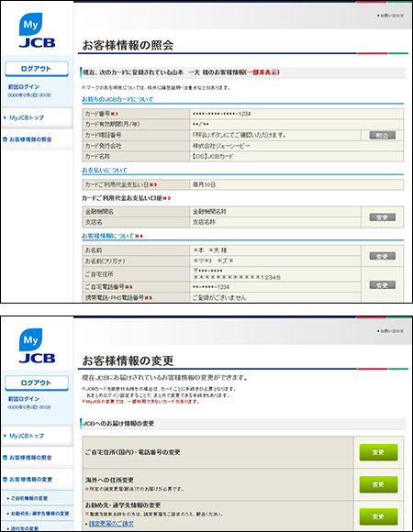Click green 変更 for お勤め先・通学先情報の変更
Screen dimensions: 413x532
[x=378, y=516]
